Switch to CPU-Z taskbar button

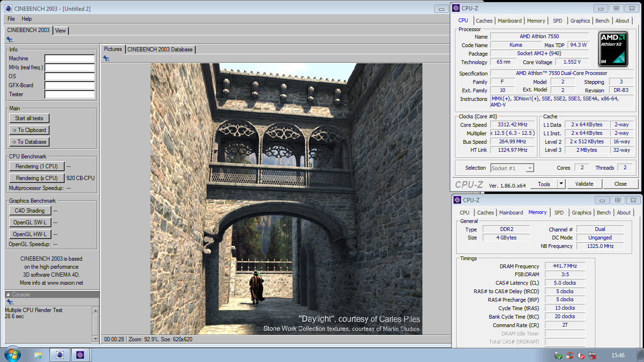81,355
